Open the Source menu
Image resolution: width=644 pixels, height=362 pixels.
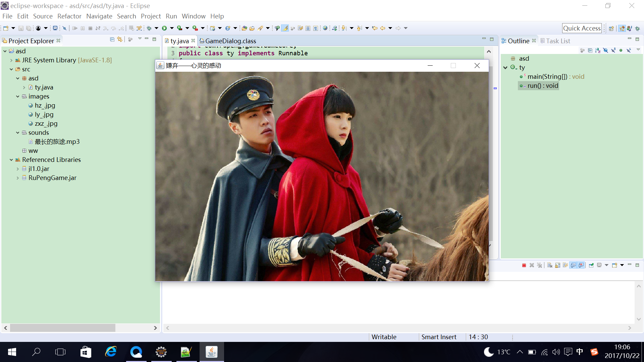pyautogui.click(x=43, y=16)
